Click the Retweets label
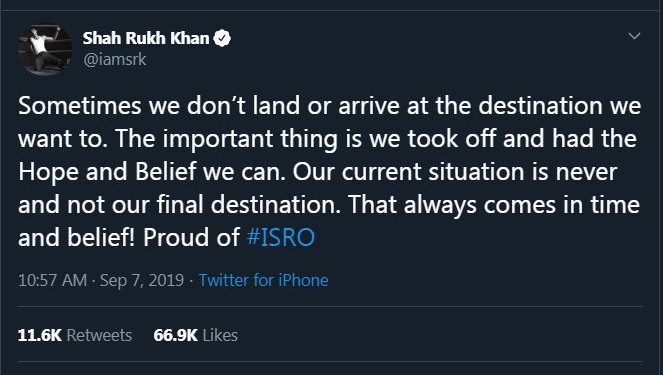The height and width of the screenshot is (375, 663). pos(99,335)
